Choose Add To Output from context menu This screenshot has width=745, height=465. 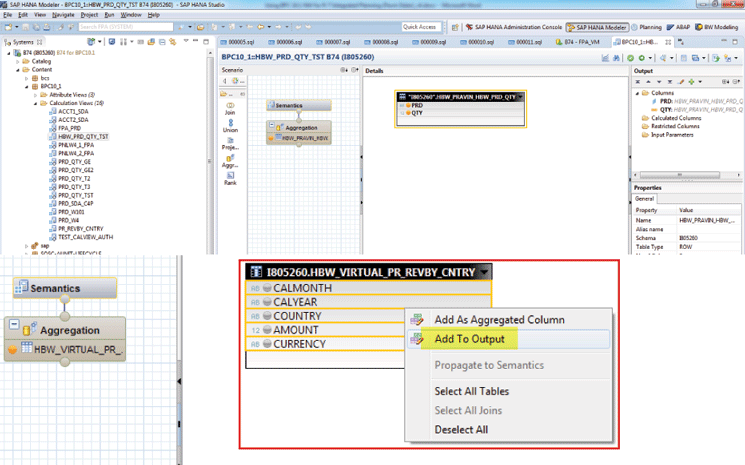coord(469,339)
